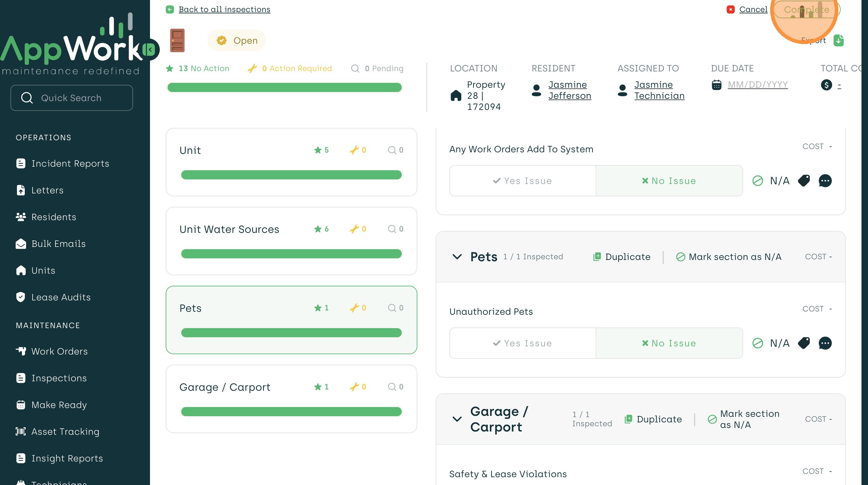The image size is (868, 485).
Task: Click the Quick Search input field
Action: tap(71, 98)
